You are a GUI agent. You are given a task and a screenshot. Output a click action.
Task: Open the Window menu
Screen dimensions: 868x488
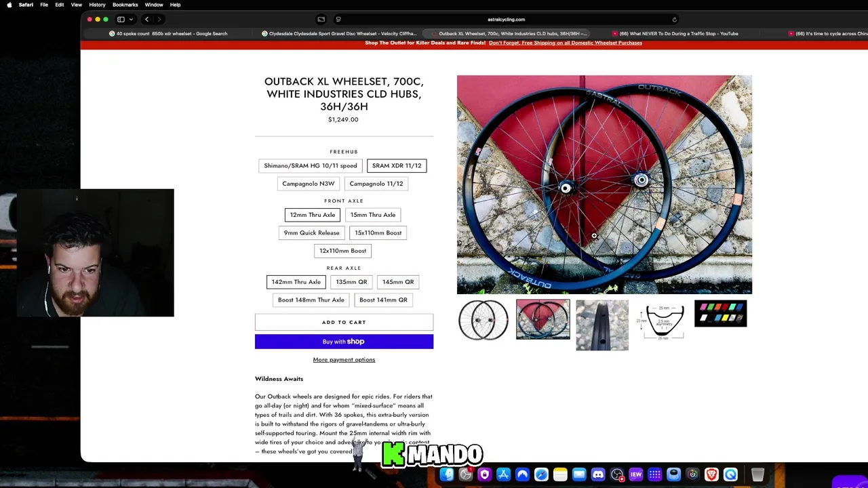[x=154, y=5]
